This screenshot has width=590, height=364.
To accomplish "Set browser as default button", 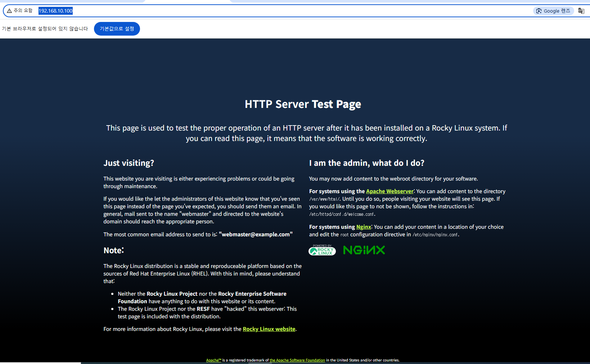I will (x=117, y=29).
